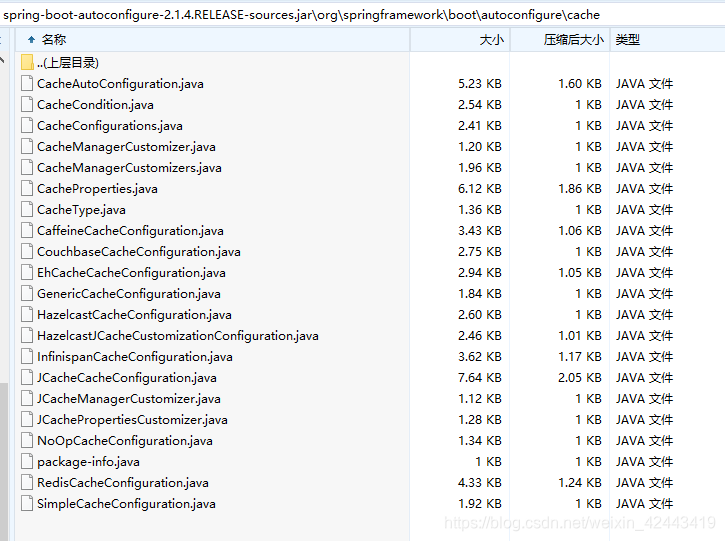
Task: Click file icon beside NoOpCacheConfiguration.java
Action: coord(27,441)
